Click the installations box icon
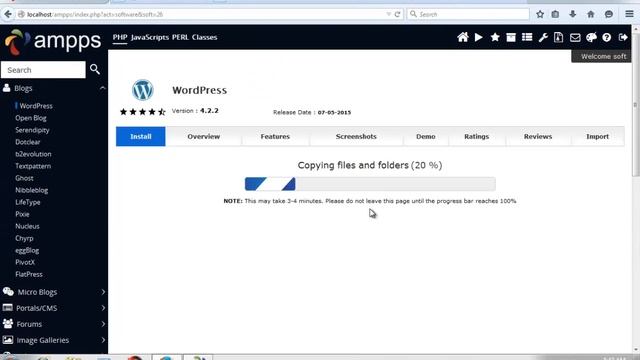This screenshot has width=640, height=360. 511,38
